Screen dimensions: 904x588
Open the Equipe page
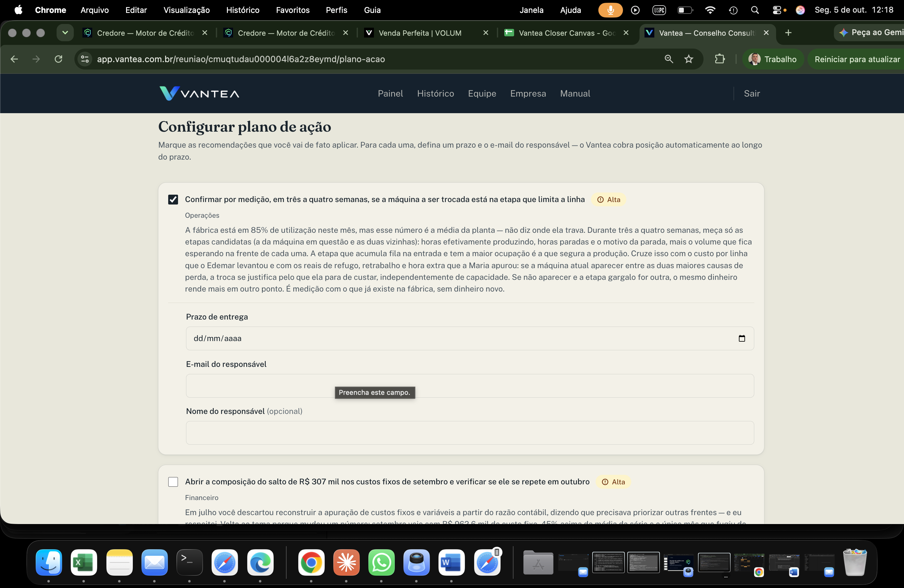point(482,93)
